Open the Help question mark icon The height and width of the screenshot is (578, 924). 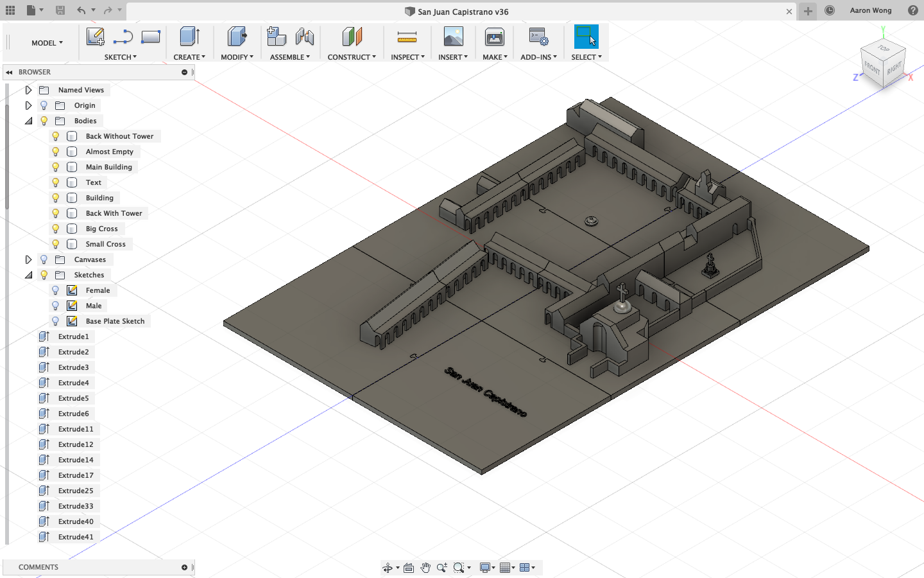[x=913, y=10]
